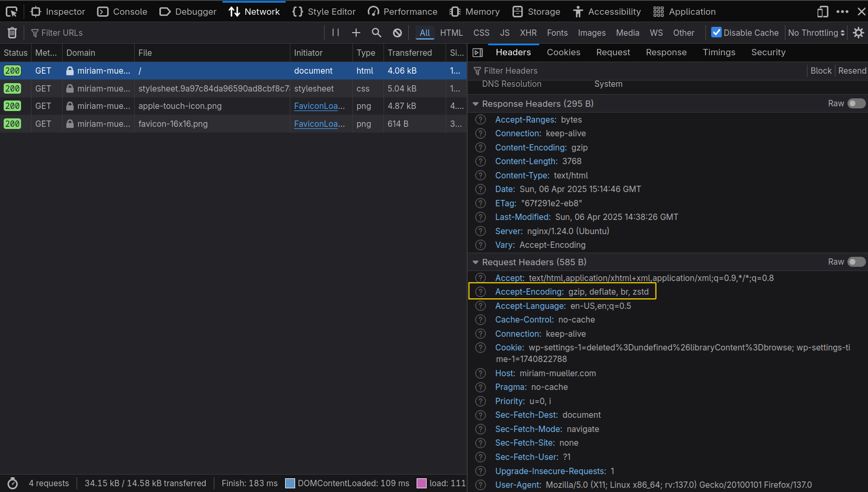This screenshot has height=492, width=868.
Task: Clear all network requests with trash icon
Action: [12, 33]
